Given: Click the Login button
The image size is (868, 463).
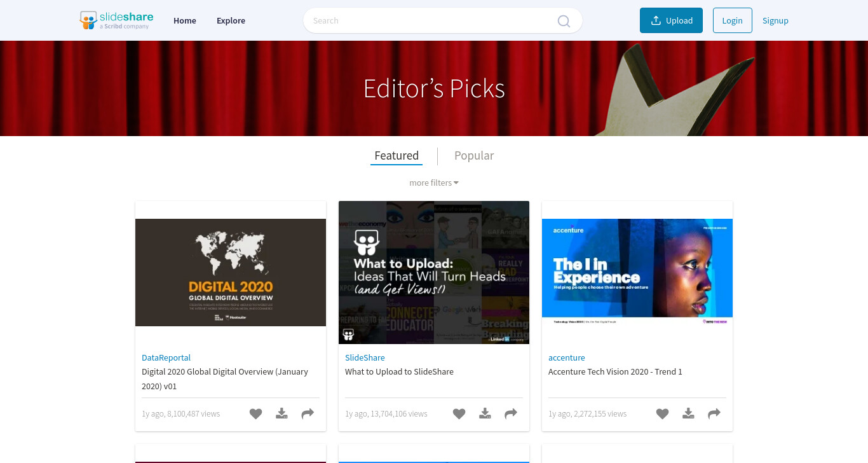Looking at the screenshot, I should click(x=732, y=20).
